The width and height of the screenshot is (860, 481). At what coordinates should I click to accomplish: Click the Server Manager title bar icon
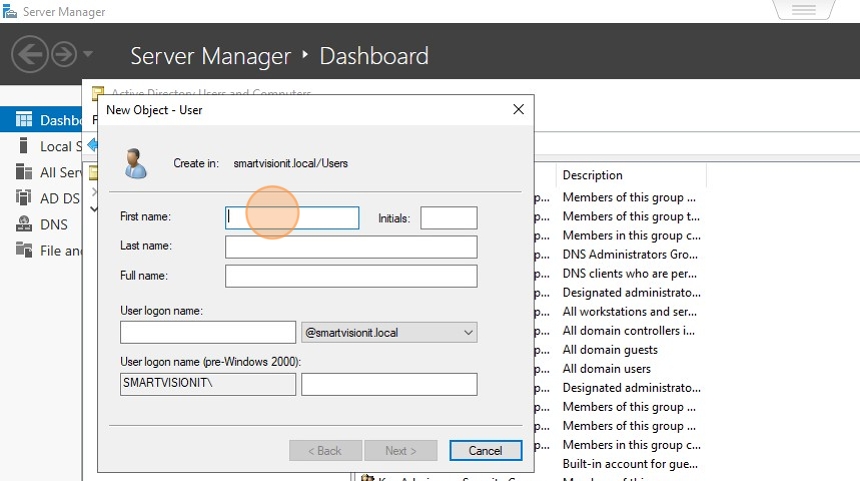9,12
